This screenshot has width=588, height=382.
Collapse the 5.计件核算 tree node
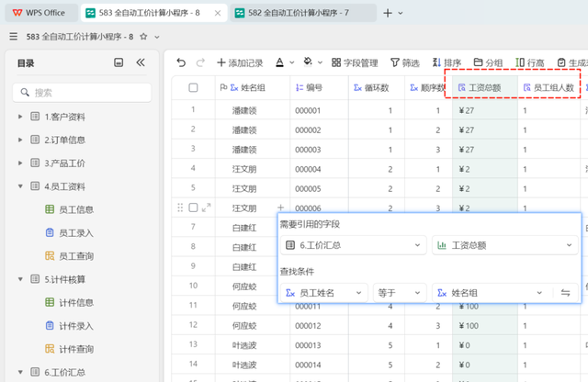pyautogui.click(x=20, y=279)
